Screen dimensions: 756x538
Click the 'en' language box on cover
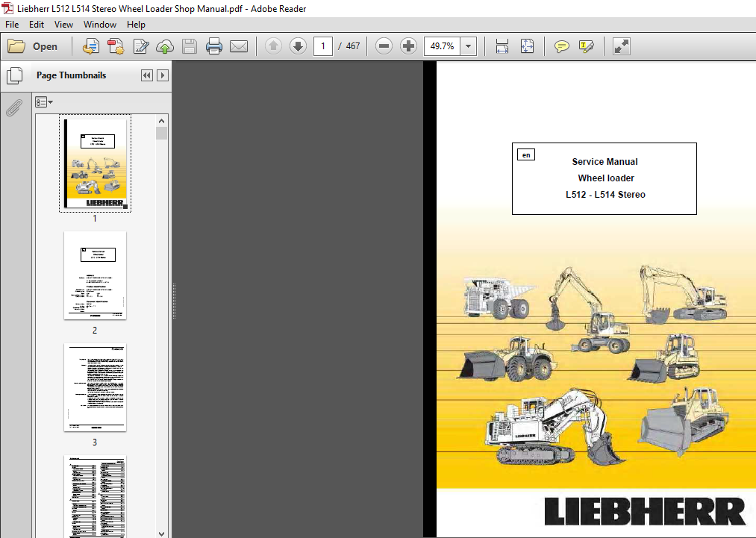click(526, 154)
